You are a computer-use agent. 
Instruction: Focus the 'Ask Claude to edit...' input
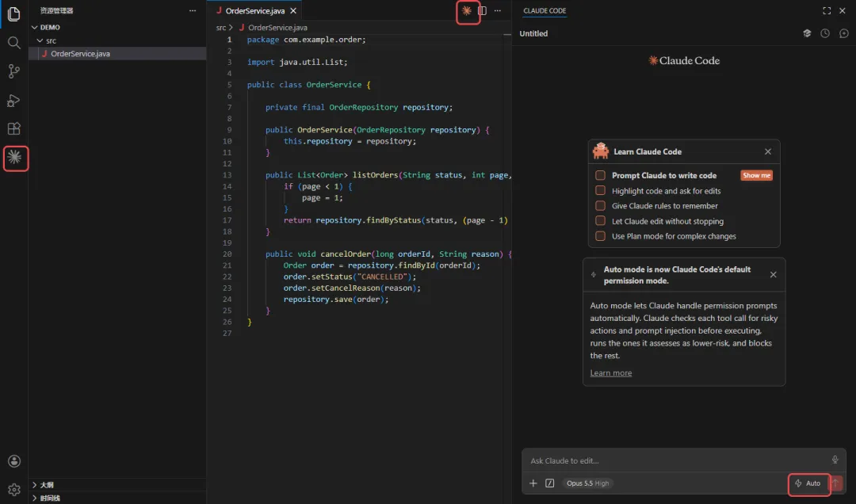(x=677, y=460)
